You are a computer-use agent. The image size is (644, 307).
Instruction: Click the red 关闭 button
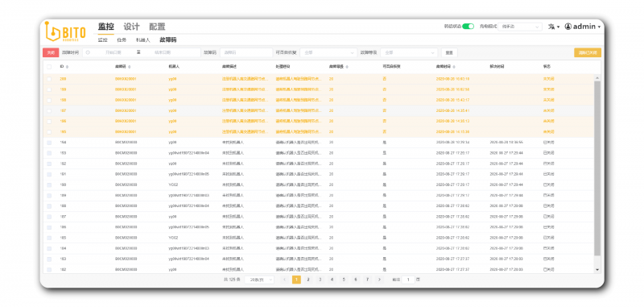click(x=51, y=52)
